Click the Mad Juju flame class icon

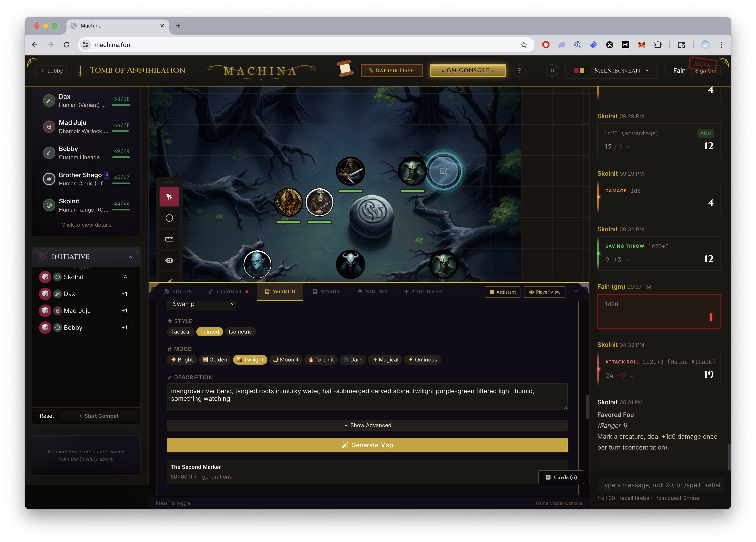tap(49, 127)
